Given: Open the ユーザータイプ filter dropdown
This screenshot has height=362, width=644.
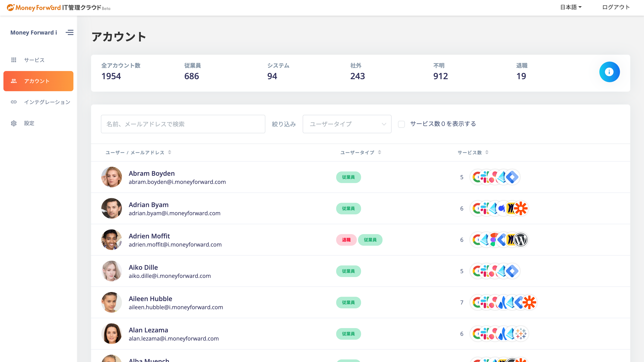Looking at the screenshot, I should [347, 124].
